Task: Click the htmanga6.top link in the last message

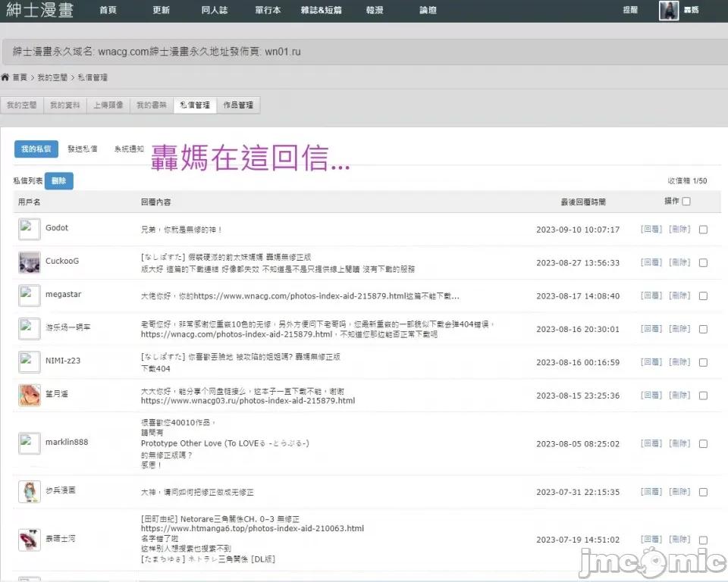Action: (253, 529)
